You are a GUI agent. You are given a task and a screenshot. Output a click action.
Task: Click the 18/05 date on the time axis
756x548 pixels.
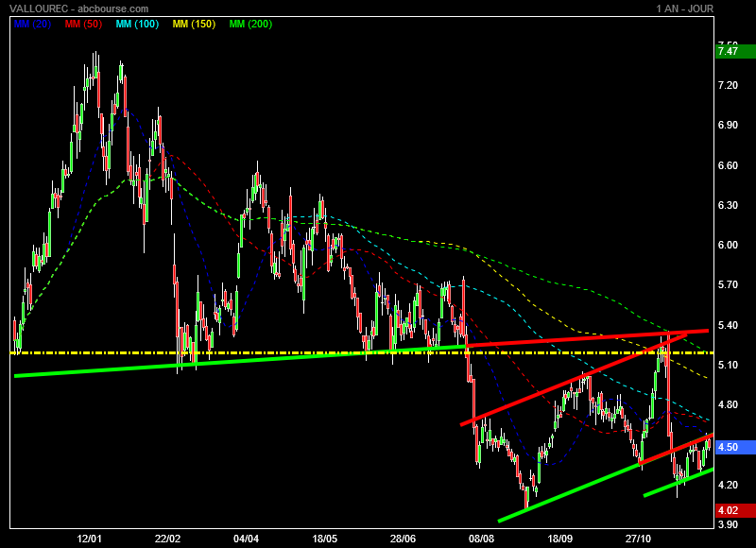point(324,539)
